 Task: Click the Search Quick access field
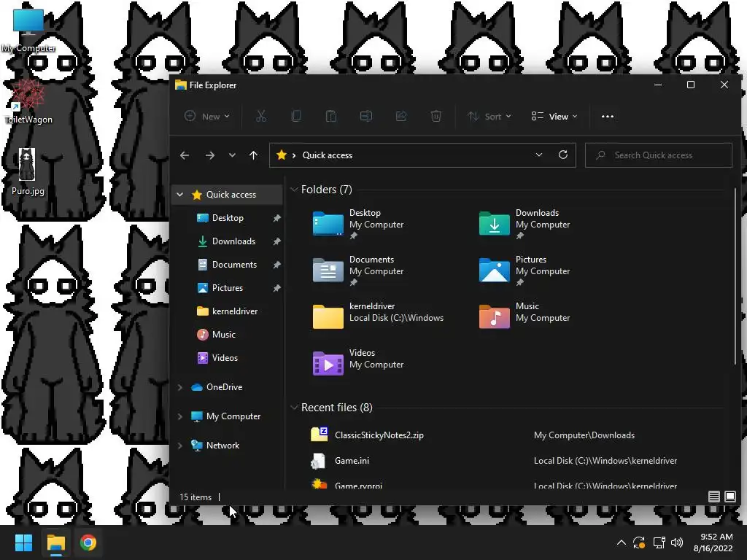659,155
